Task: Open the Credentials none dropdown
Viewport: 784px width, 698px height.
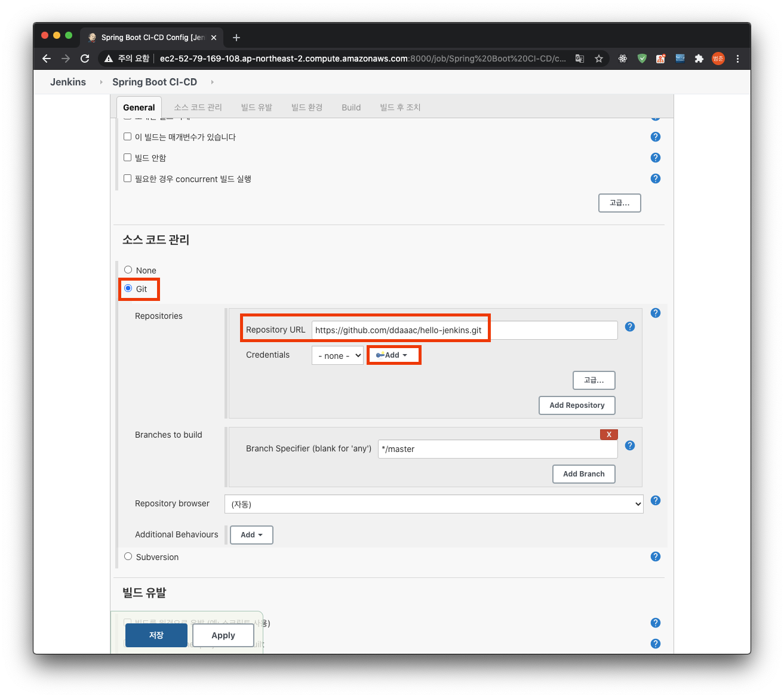Action: coord(337,355)
